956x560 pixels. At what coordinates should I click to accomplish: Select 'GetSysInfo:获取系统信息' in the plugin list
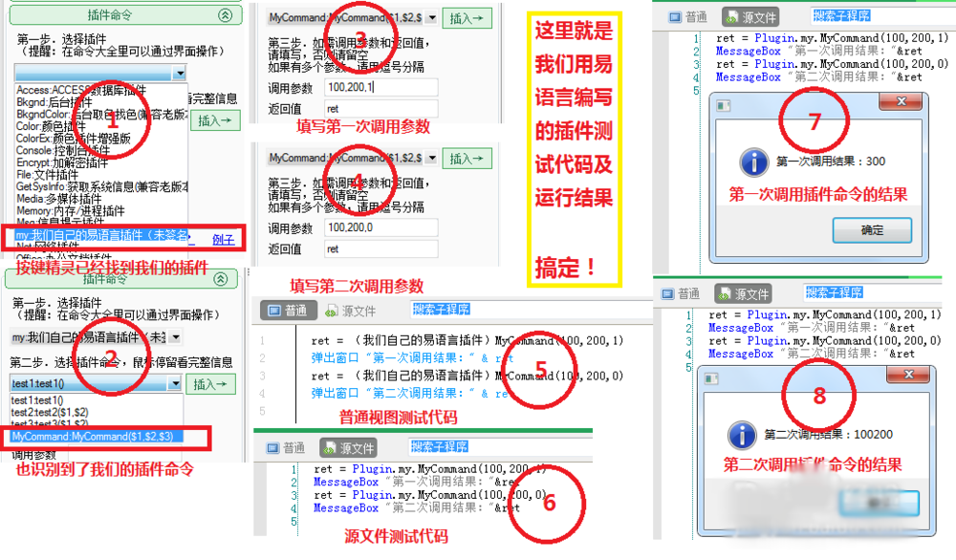click(x=102, y=187)
